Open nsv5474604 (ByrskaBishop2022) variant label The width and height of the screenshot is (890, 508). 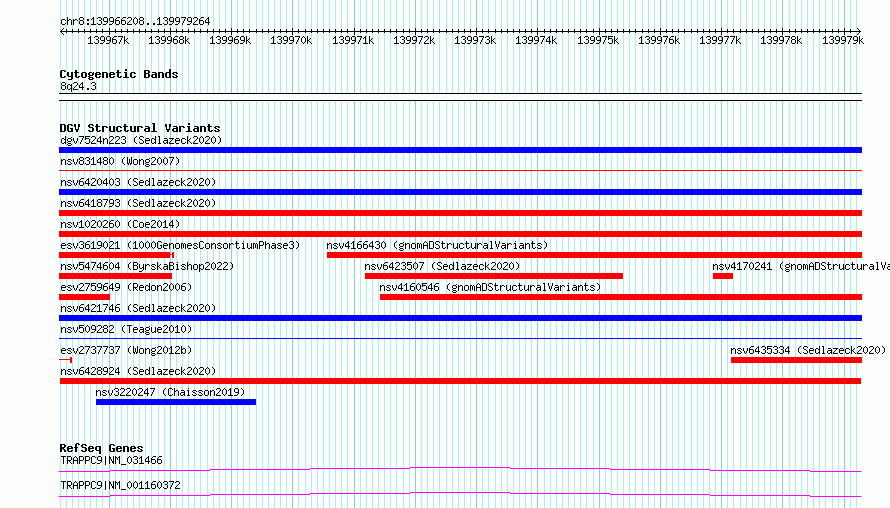[147, 266]
